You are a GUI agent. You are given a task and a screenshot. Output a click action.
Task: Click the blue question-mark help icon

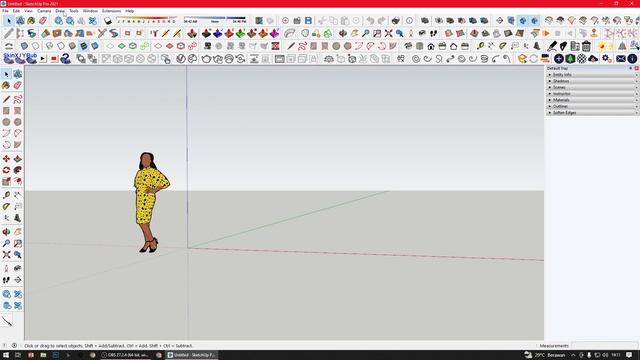[x=65, y=59]
